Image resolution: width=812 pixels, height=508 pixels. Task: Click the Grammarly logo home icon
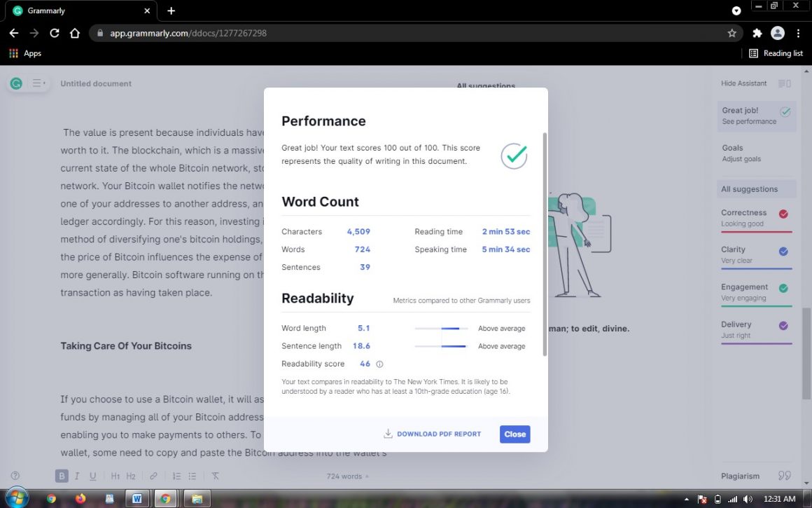tap(15, 83)
